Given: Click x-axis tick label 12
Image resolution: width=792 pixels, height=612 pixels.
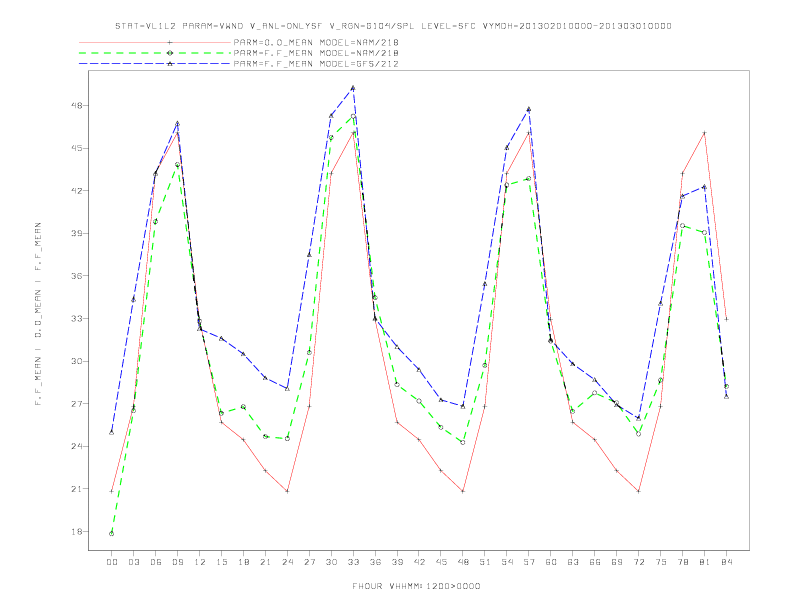Looking at the screenshot, I should (x=200, y=562).
